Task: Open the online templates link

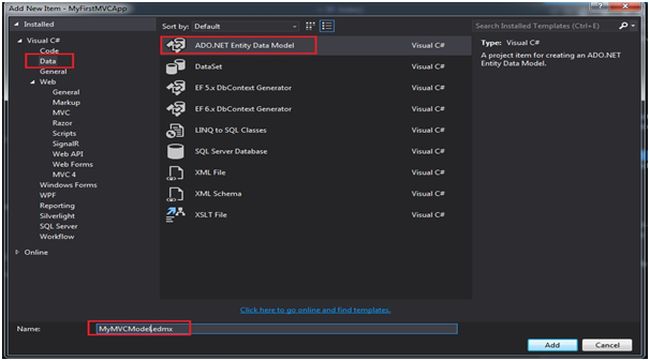Action: [x=315, y=310]
